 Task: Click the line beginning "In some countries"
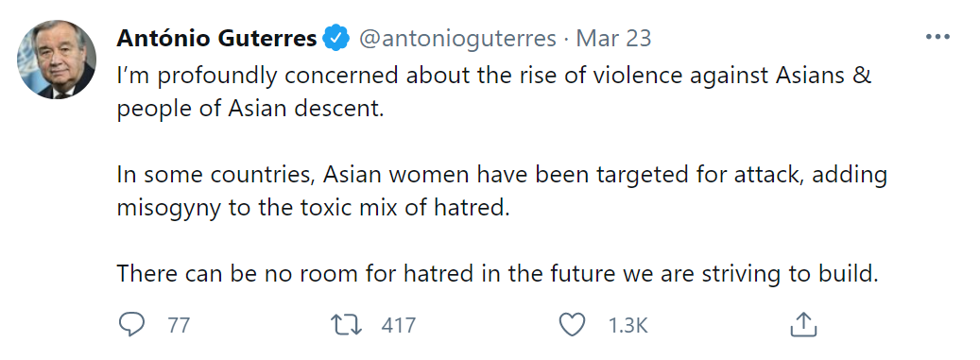(502, 176)
